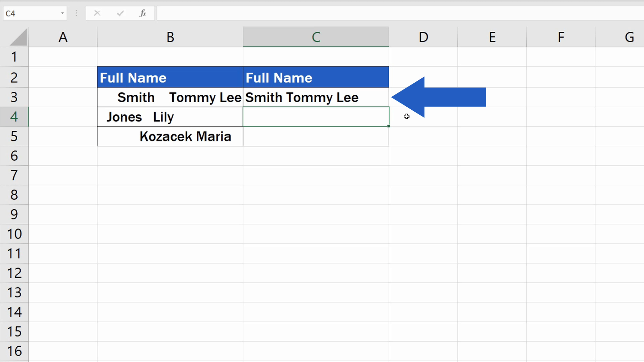Image resolution: width=644 pixels, height=362 pixels.
Task: Select the Jones Lily cell
Action: click(170, 117)
